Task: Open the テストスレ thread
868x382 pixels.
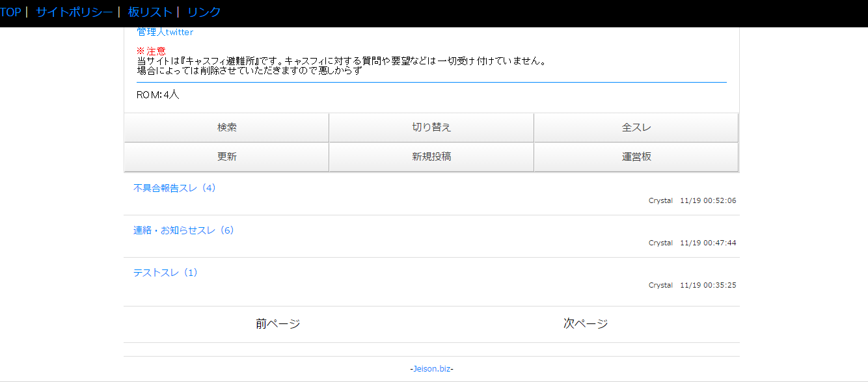Action: [x=165, y=273]
